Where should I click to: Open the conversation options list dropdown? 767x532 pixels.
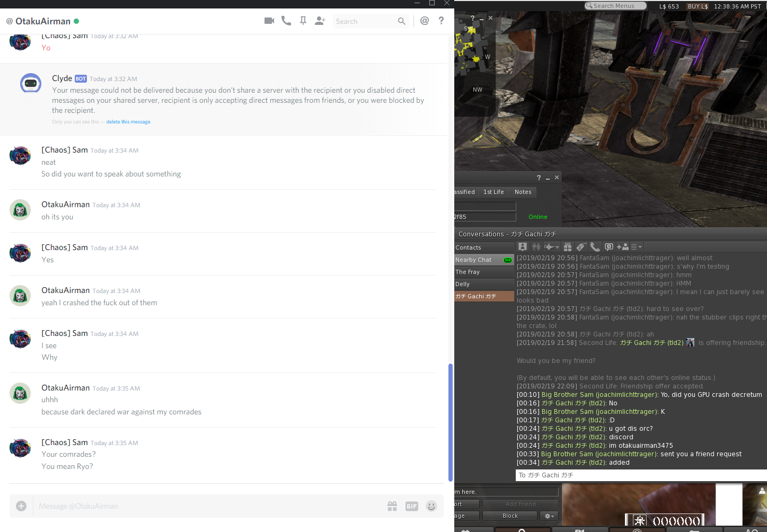[x=637, y=247]
